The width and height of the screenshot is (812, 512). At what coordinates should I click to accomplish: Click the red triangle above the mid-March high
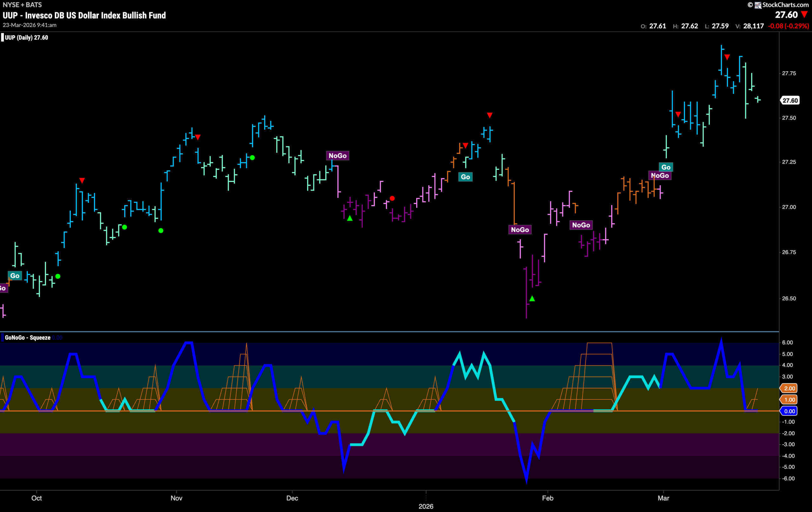(x=727, y=57)
